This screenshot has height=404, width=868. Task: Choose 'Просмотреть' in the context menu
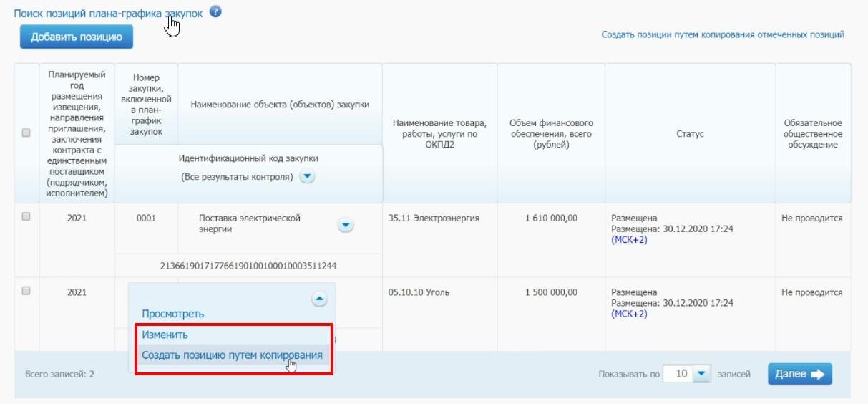[x=172, y=314]
